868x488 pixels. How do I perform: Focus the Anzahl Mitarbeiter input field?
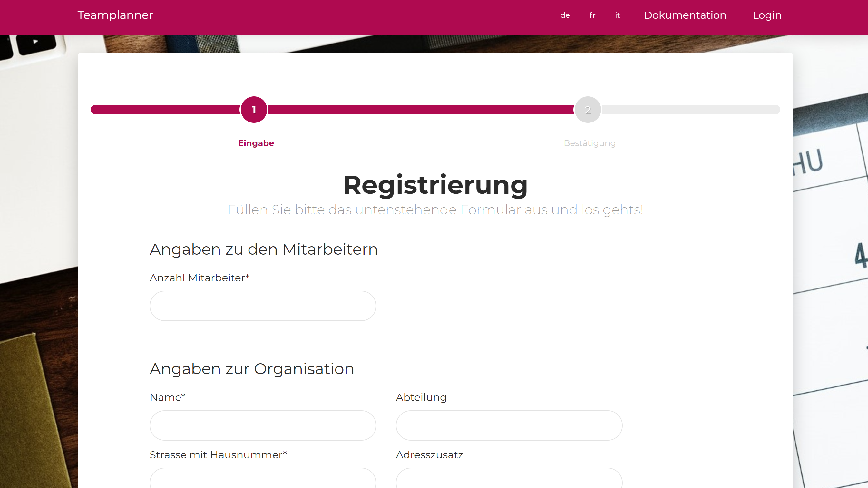click(263, 306)
